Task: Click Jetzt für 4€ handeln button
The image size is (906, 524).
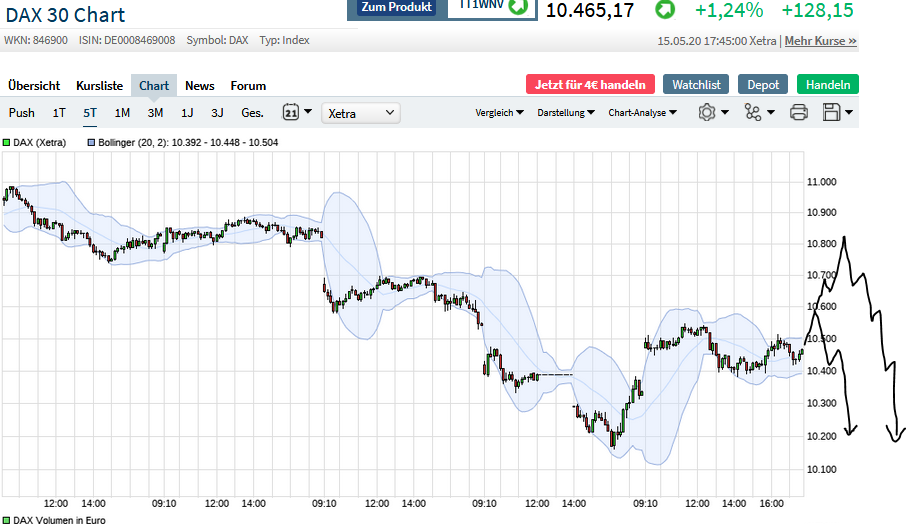Action: (590, 85)
